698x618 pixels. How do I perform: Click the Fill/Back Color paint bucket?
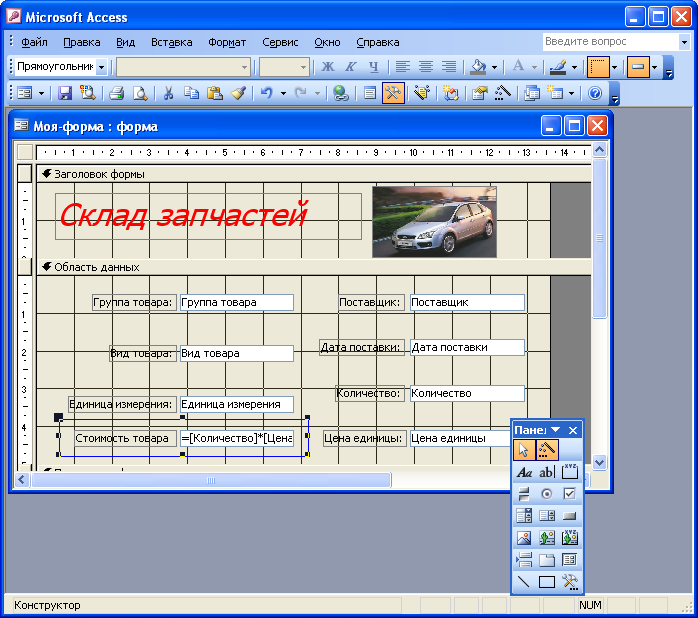coord(479,67)
